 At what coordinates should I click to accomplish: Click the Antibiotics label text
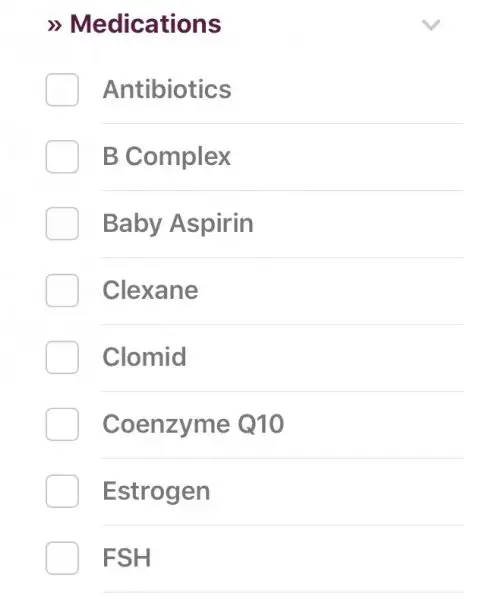pos(167,89)
